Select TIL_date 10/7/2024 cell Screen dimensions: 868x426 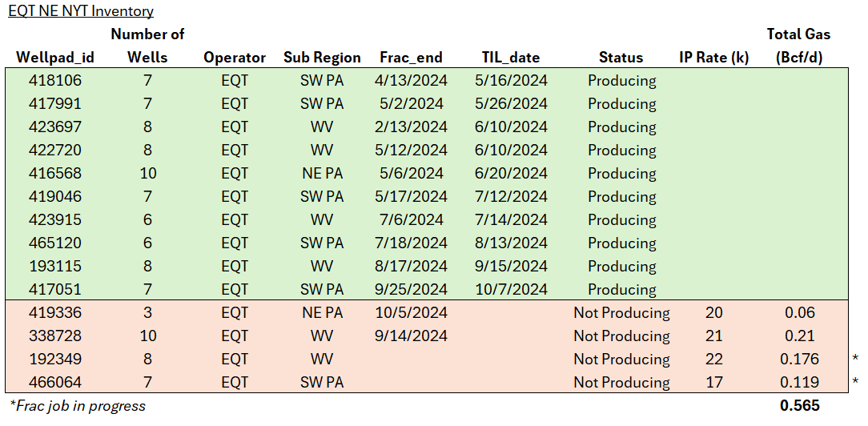click(510, 290)
